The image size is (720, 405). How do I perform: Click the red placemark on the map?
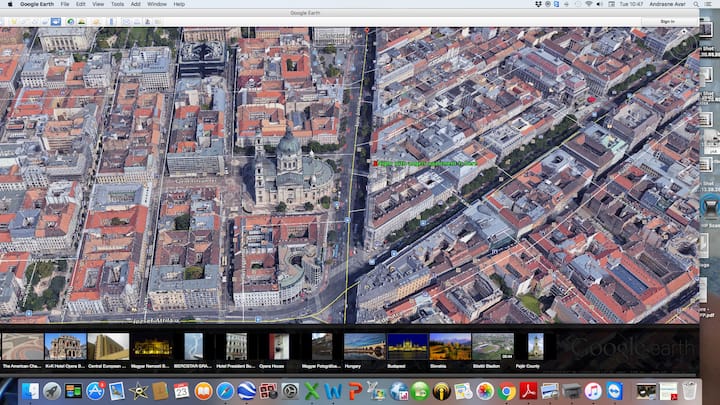(x=376, y=163)
